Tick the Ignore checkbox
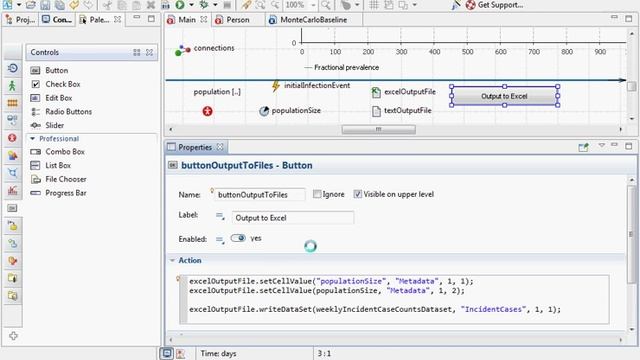 [x=317, y=194]
